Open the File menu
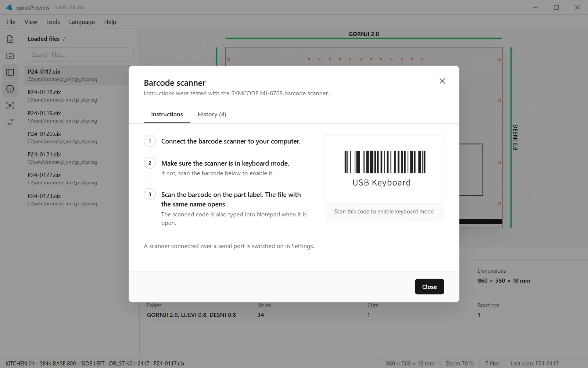588x368 pixels. (x=11, y=22)
